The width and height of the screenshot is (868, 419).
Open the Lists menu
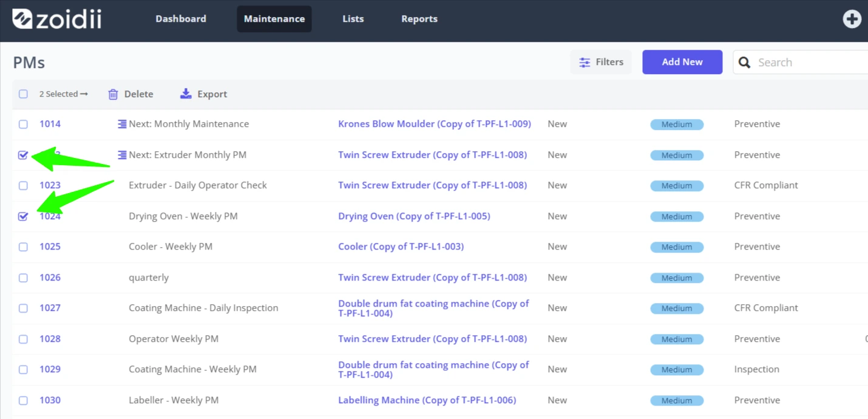[x=353, y=19]
